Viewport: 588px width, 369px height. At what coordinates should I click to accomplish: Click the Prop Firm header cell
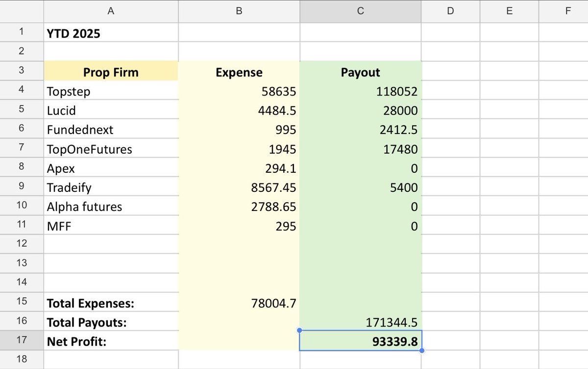[111, 71]
